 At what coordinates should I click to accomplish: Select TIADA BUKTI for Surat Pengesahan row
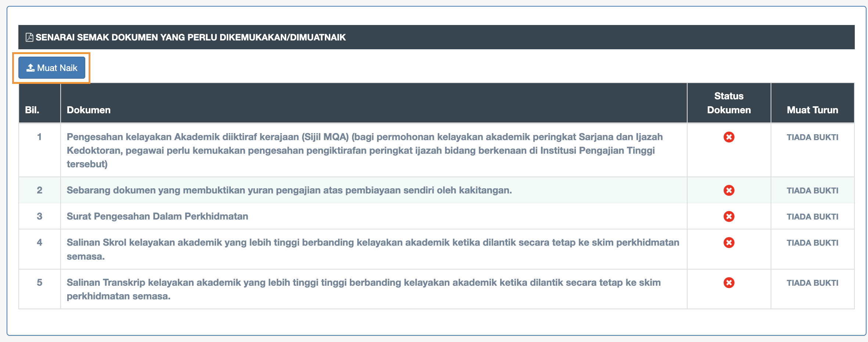[813, 217]
